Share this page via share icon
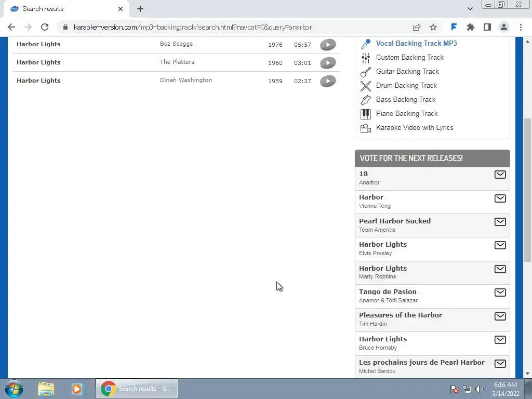 click(417, 27)
